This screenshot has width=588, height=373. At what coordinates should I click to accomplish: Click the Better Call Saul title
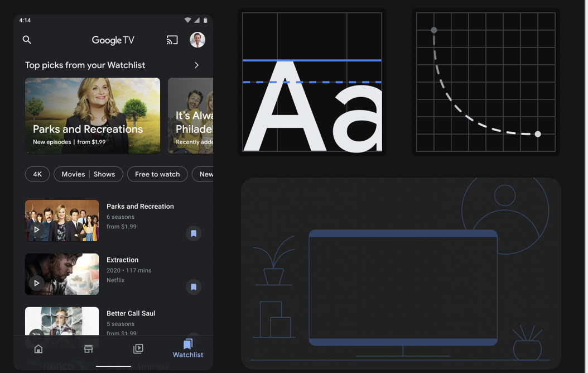pos(131,313)
